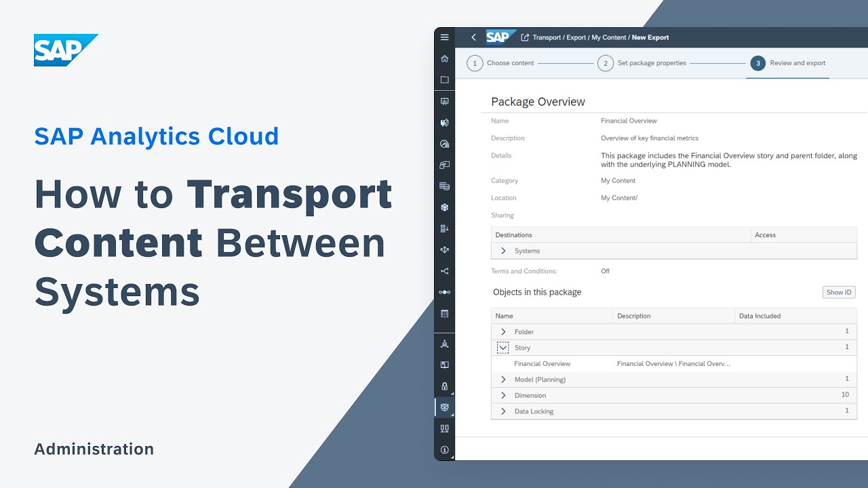The image size is (868, 488).
Task: Click the 'My Content/' location value
Action: pyautogui.click(x=619, y=198)
